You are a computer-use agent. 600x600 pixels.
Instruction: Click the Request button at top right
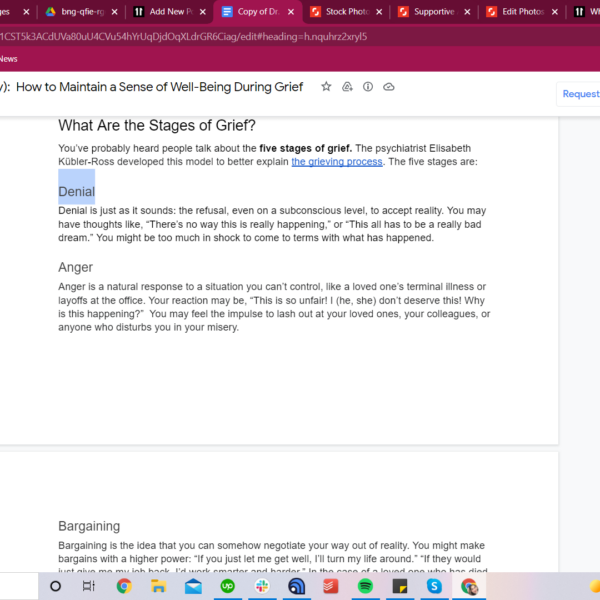[x=580, y=94]
